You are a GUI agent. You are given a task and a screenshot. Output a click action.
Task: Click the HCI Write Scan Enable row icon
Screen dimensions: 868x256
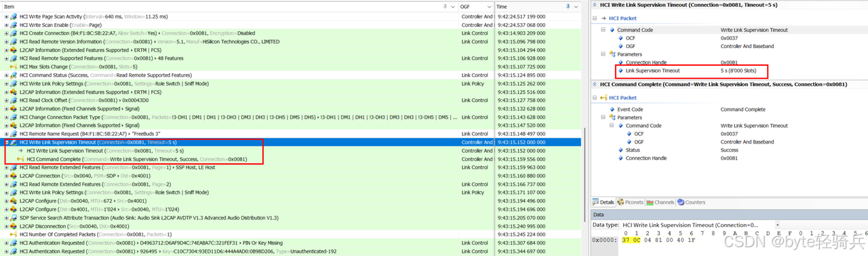14,25
